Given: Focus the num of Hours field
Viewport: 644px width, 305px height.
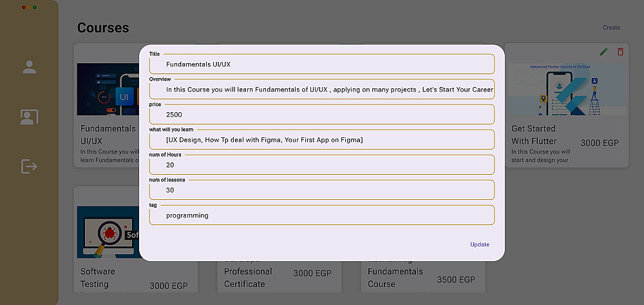Looking at the screenshot, I should (322, 165).
